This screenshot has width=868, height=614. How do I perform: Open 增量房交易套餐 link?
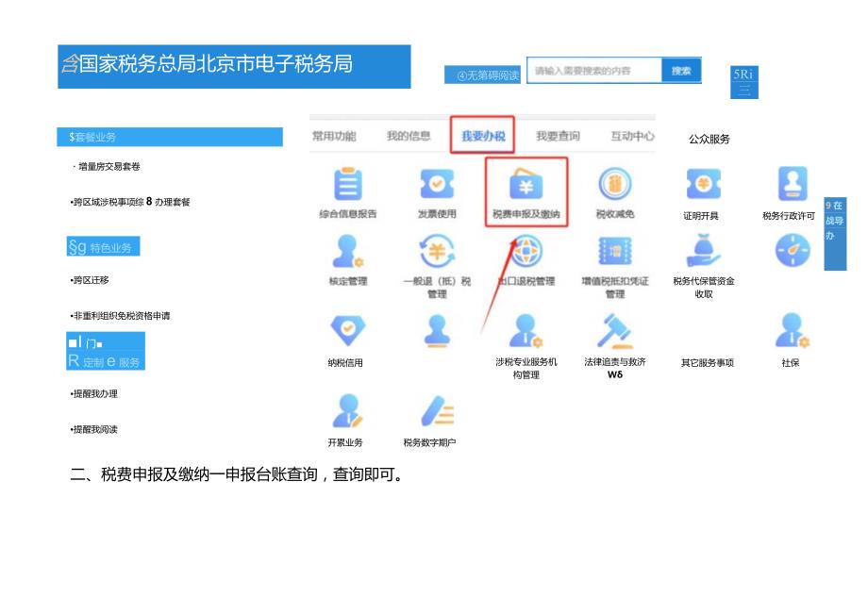point(109,167)
